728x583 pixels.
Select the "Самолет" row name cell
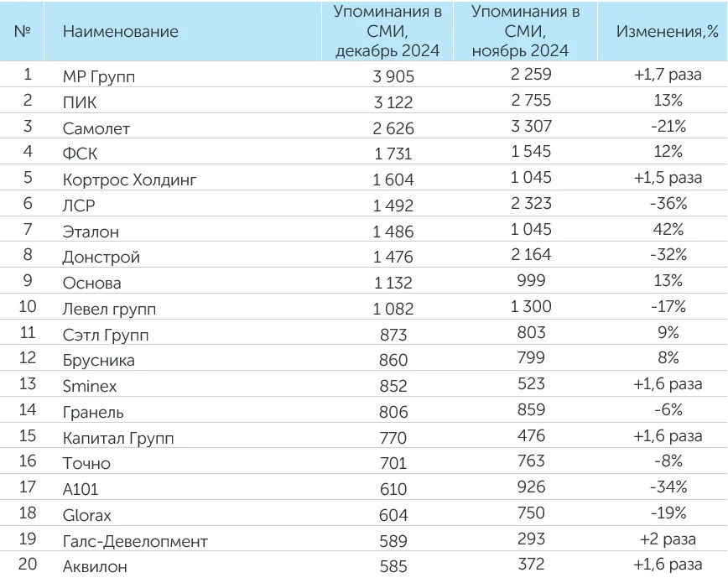pyautogui.click(x=96, y=129)
